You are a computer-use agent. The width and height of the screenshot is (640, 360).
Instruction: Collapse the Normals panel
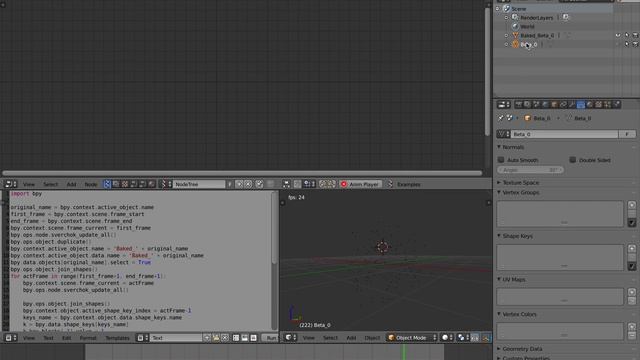pos(499,147)
